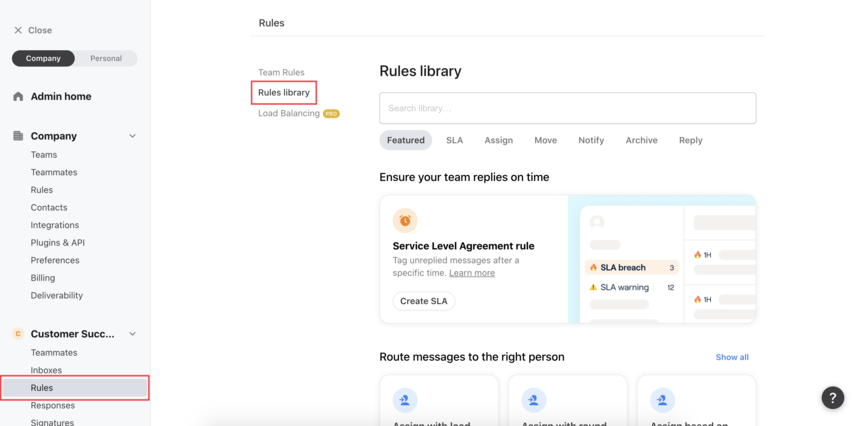
Task: Open Integrations in the sidebar
Action: pos(55,225)
